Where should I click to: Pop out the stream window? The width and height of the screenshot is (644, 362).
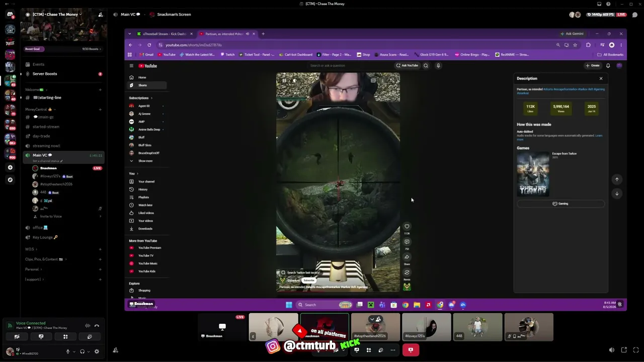pos(624,350)
